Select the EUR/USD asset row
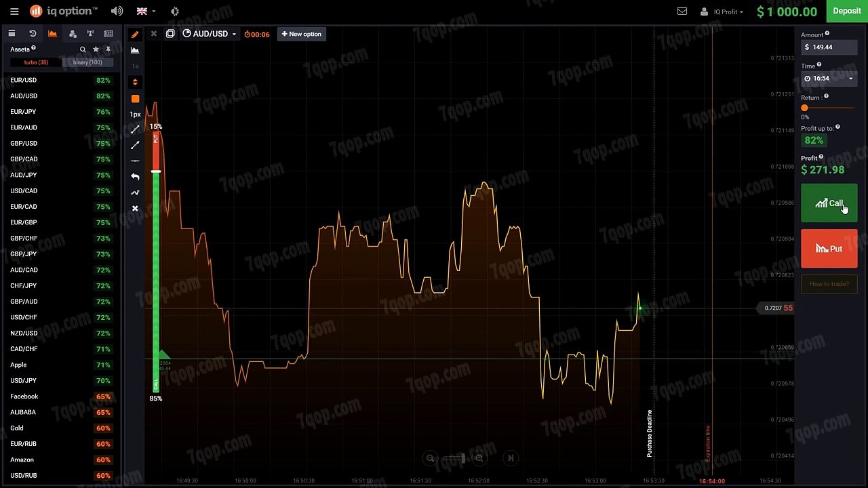This screenshot has height=488, width=868. coord(61,80)
